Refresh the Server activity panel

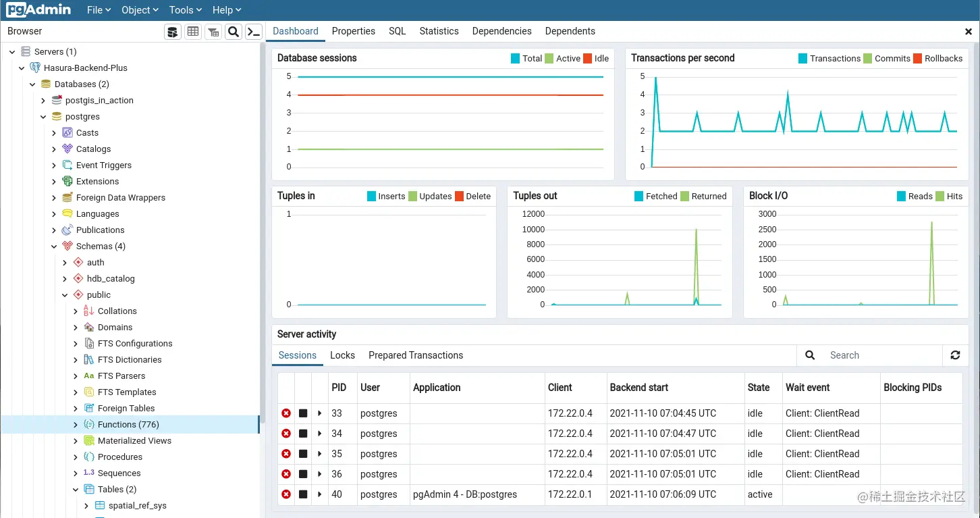pos(955,355)
